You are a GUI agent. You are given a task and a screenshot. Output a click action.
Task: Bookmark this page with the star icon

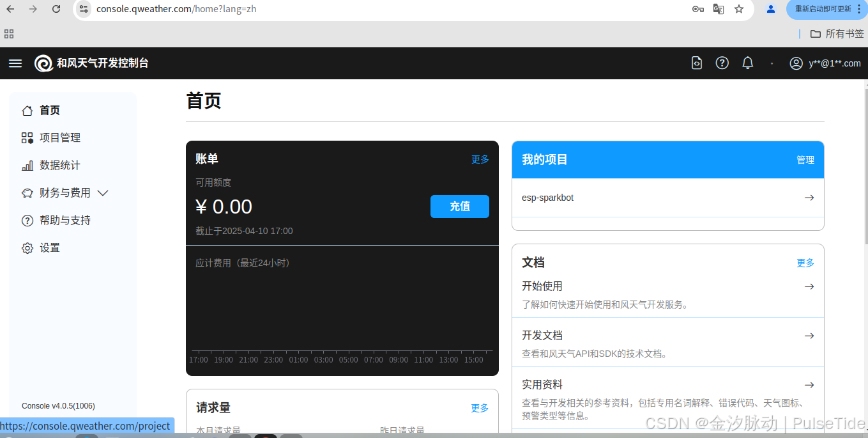pyautogui.click(x=739, y=9)
